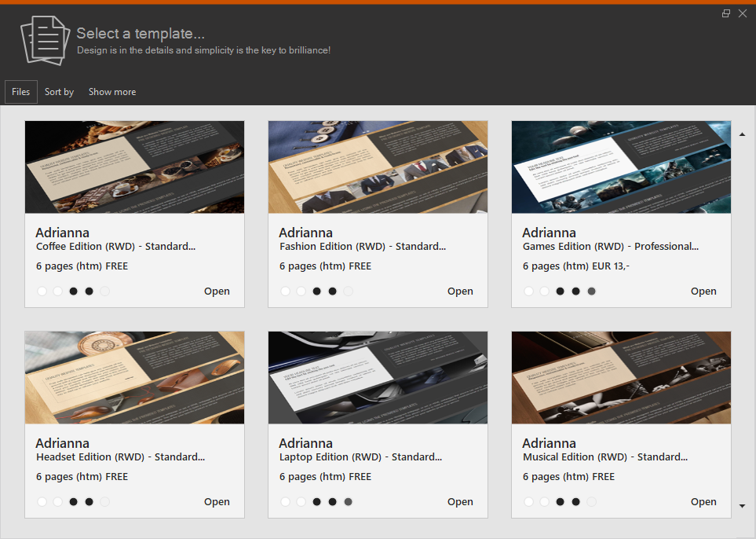Click the Show more menu item
The height and width of the screenshot is (539, 756).
111,92
